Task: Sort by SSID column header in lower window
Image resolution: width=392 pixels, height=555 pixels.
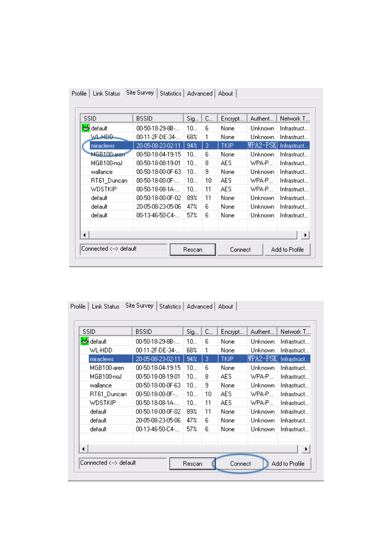Action: (x=106, y=331)
